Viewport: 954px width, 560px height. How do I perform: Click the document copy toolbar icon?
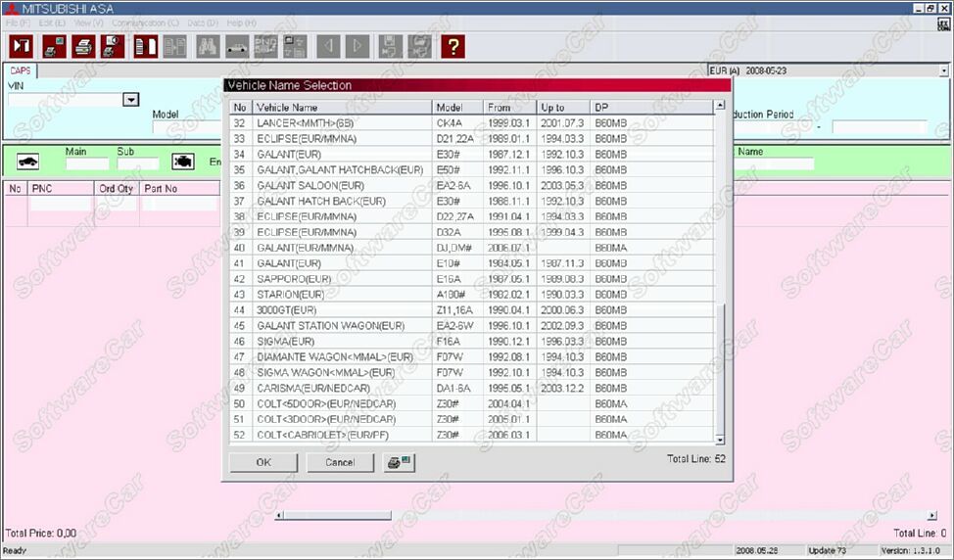click(145, 46)
